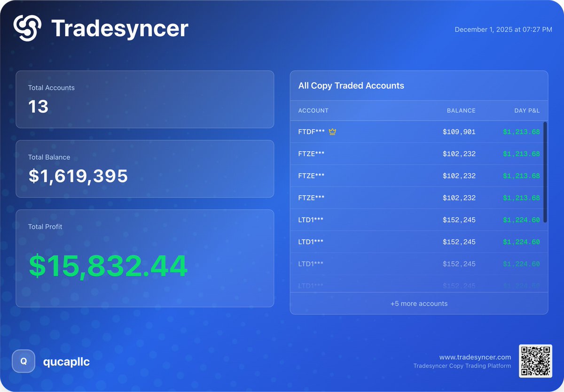Click the Tradesyncer logo icon
Viewport: 564px width, 392px height.
27,29
